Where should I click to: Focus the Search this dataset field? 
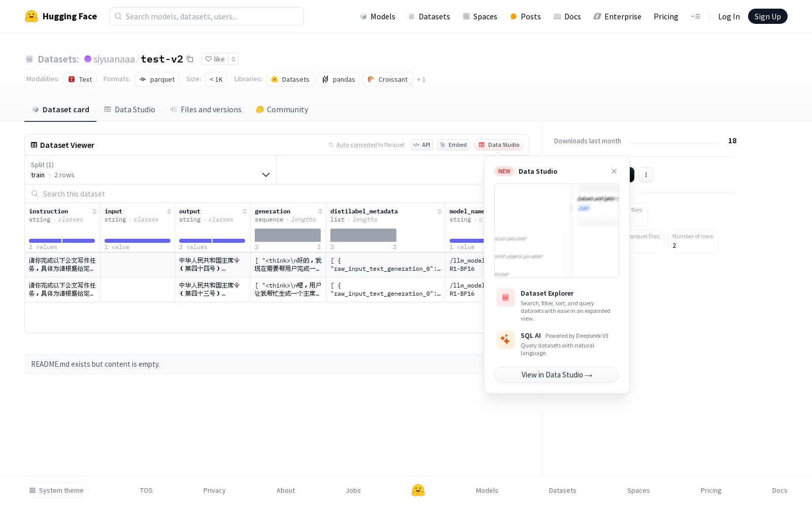pyautogui.click(x=254, y=194)
